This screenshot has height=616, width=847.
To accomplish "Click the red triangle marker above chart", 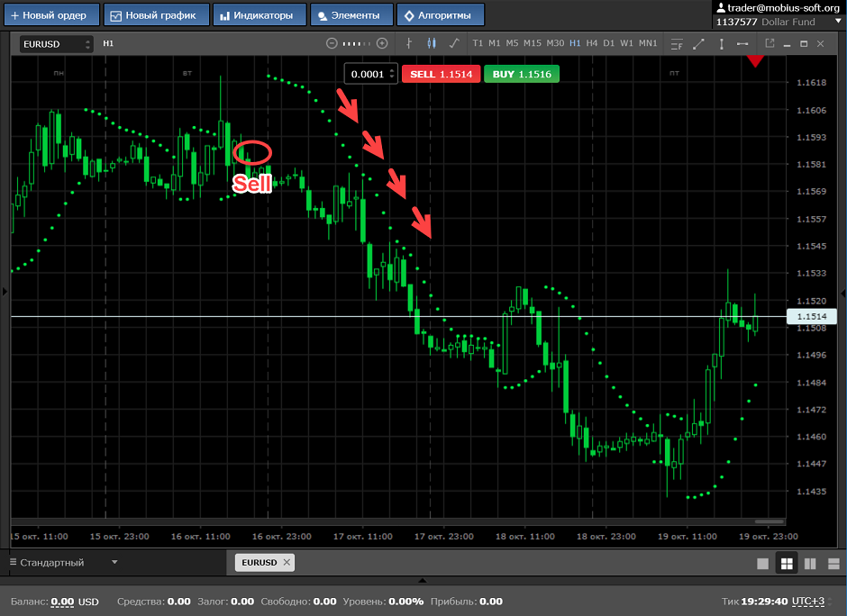I will 755,60.
